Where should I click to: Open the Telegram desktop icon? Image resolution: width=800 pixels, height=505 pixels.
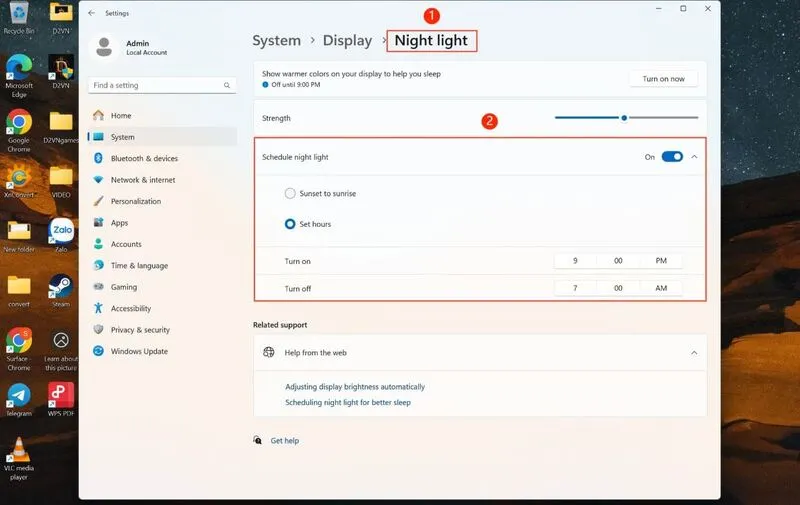[x=19, y=400]
